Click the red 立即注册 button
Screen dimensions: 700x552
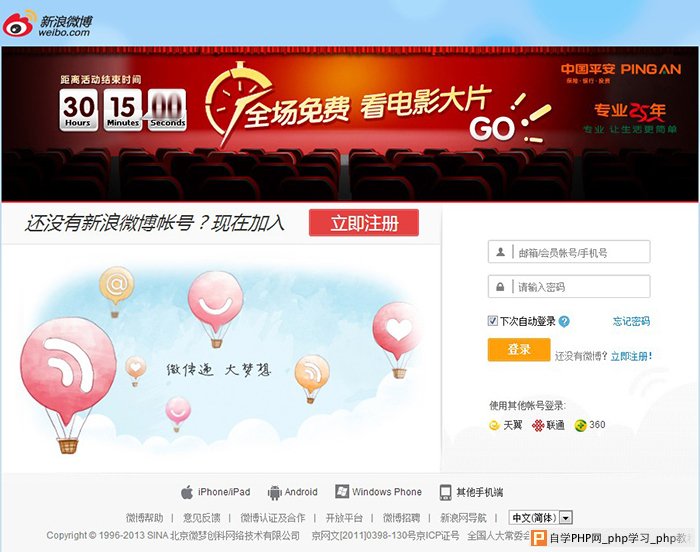coord(364,223)
